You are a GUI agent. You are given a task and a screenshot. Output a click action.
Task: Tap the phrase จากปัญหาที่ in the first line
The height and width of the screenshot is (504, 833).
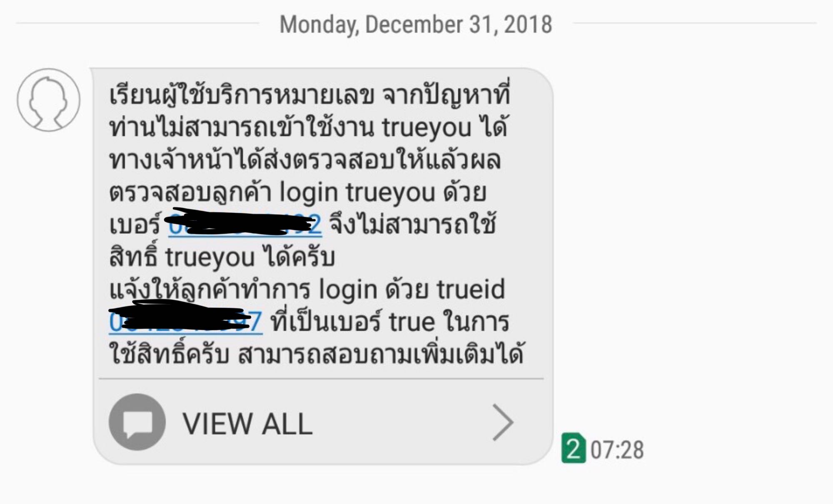(446, 96)
